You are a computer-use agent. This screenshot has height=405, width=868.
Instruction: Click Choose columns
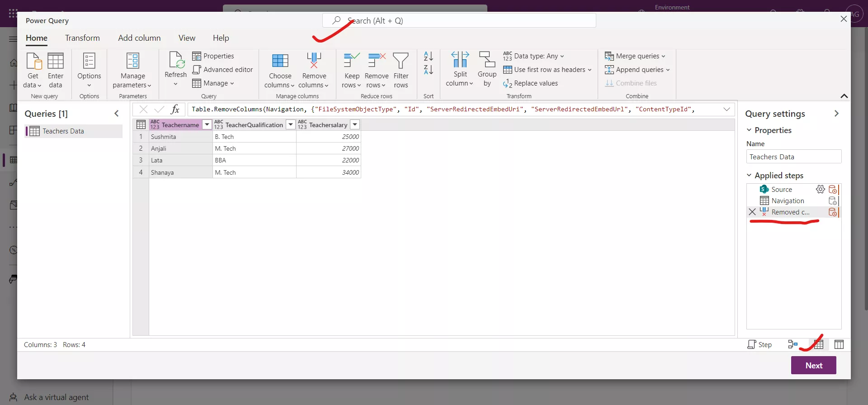pyautogui.click(x=280, y=70)
